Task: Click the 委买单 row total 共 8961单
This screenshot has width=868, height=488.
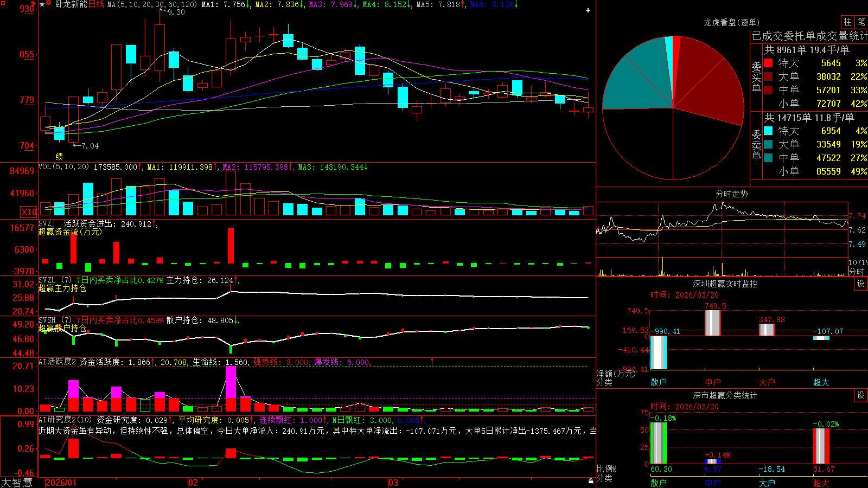Action: tap(807, 50)
